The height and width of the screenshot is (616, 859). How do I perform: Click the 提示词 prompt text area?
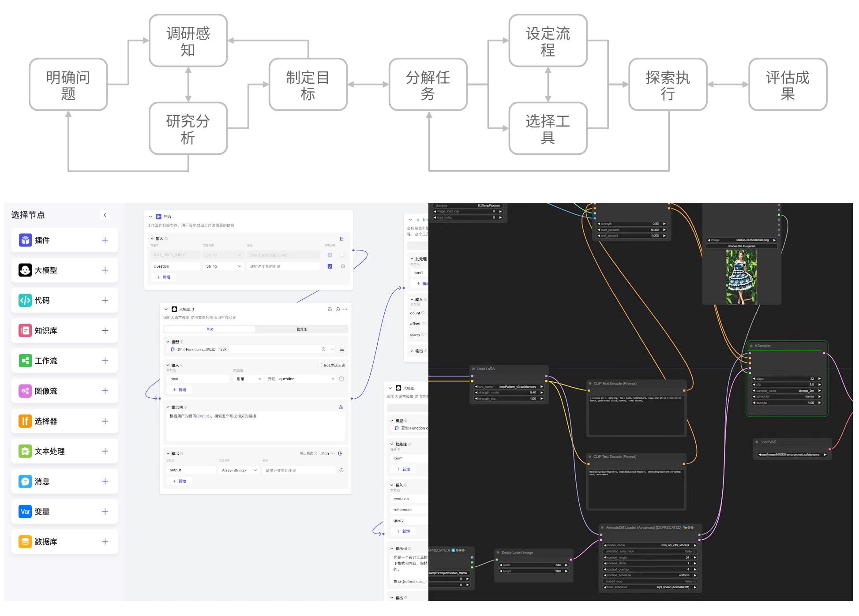point(255,426)
